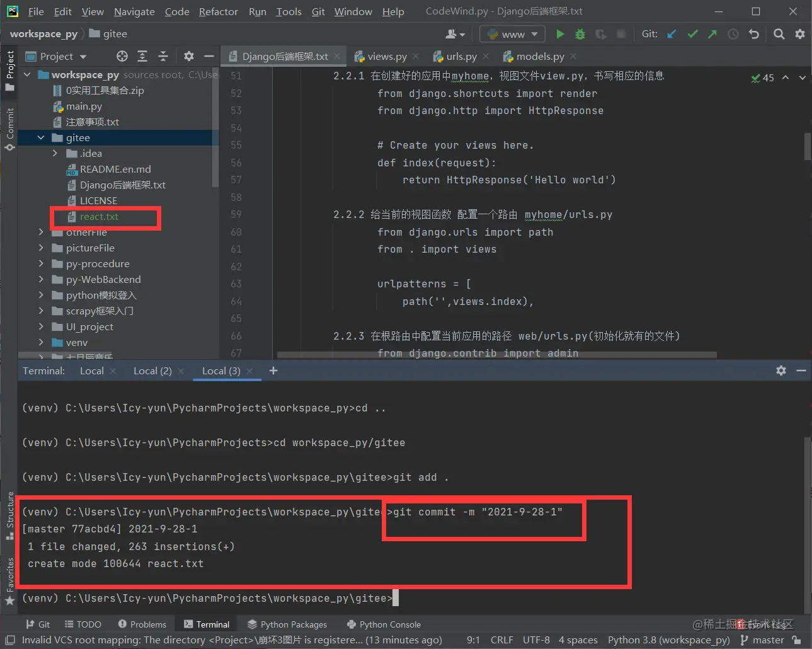
Task: Click the editor horizontal scrollbar
Action: pos(496,355)
